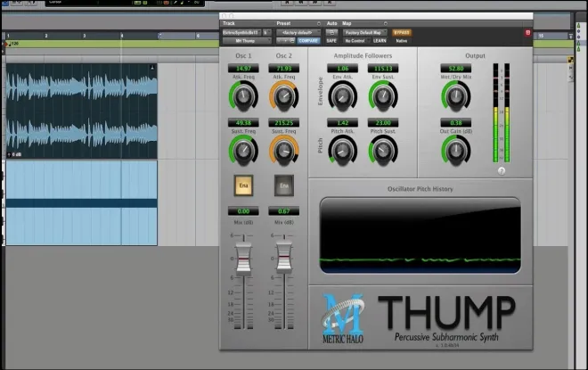Image resolution: width=588 pixels, height=370 pixels.
Task: Click the Osc 2 Mix dB value field
Action: click(284, 211)
